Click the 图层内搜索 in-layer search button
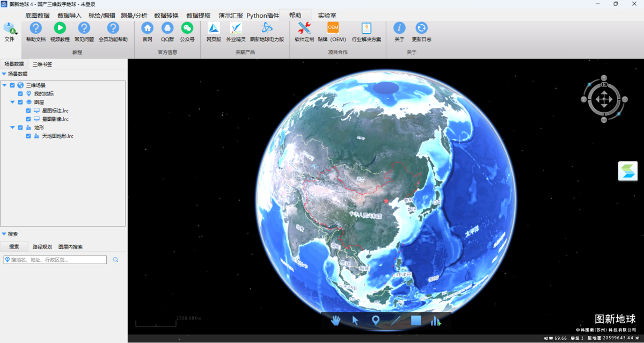 point(70,247)
